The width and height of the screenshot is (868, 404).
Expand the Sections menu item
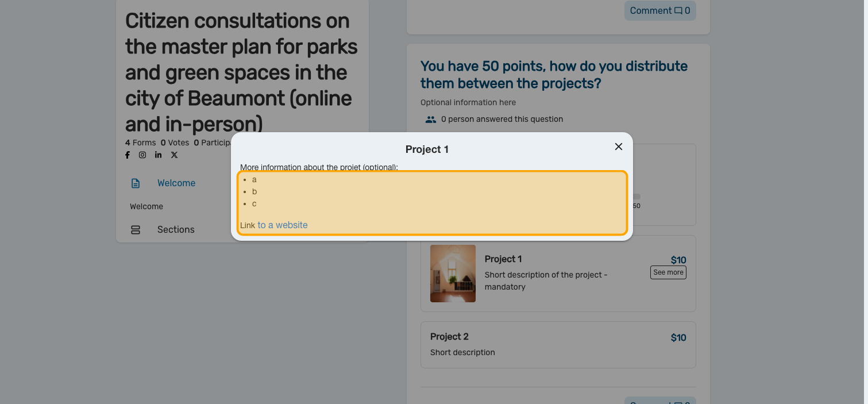[176, 230]
